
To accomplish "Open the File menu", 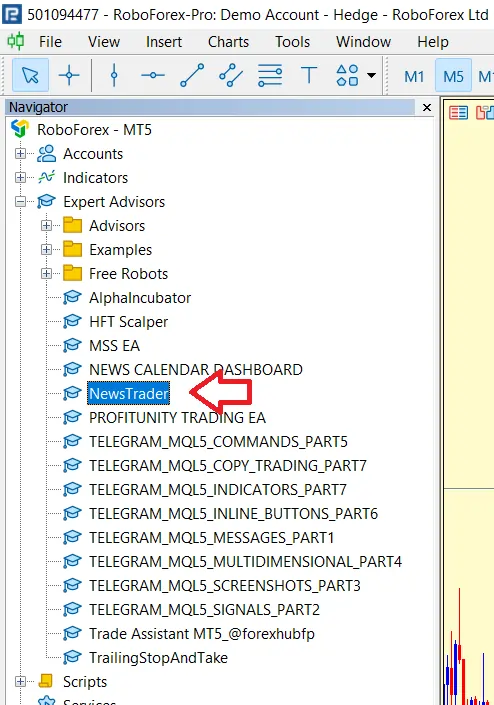I will (x=50, y=42).
